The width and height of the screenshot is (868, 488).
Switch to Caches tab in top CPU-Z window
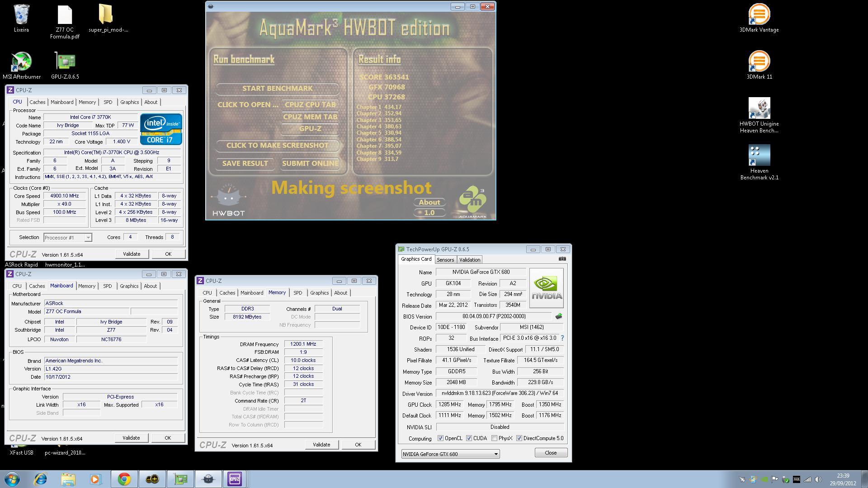coord(37,102)
